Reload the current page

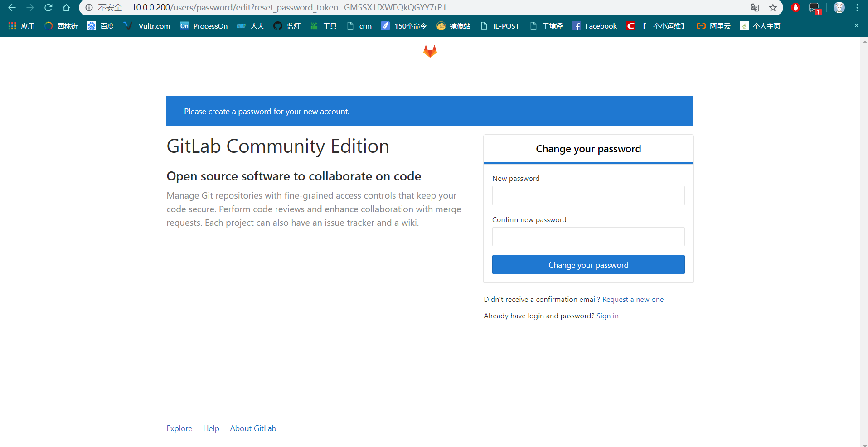click(x=48, y=8)
